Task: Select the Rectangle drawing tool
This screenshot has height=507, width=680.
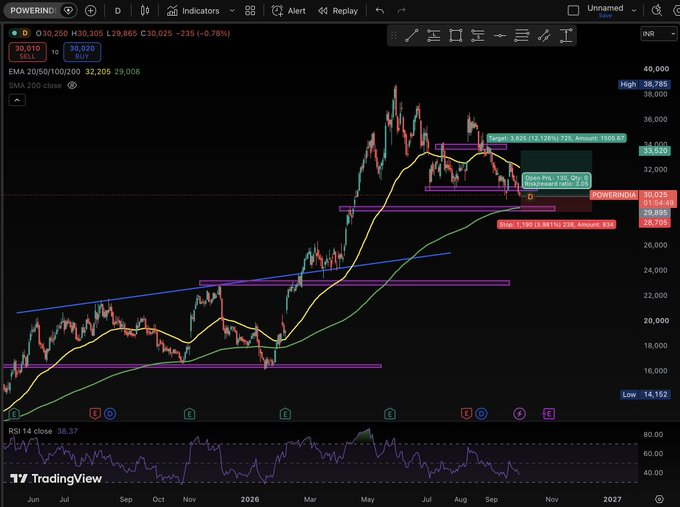Action: [x=455, y=36]
